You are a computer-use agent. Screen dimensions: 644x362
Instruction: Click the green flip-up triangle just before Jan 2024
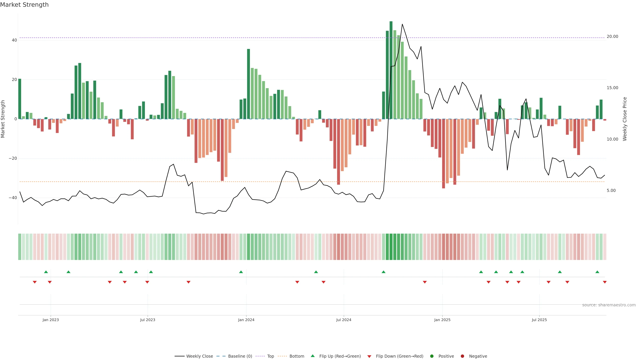(241, 272)
